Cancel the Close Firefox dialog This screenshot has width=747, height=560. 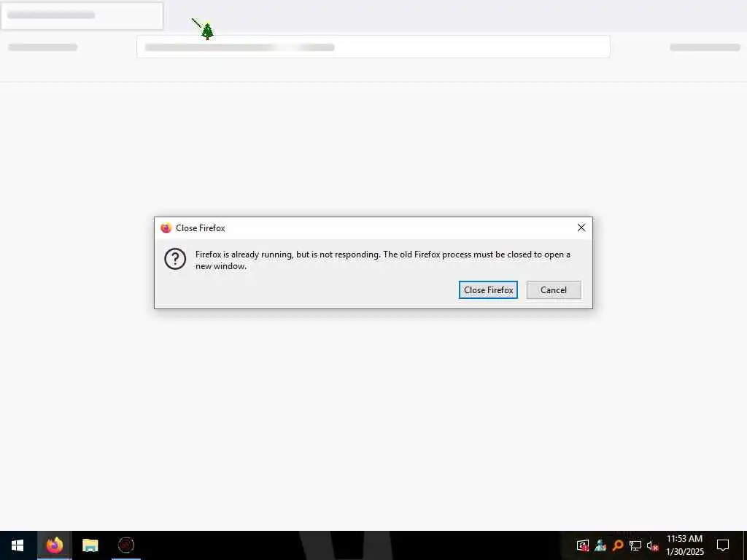554,290
